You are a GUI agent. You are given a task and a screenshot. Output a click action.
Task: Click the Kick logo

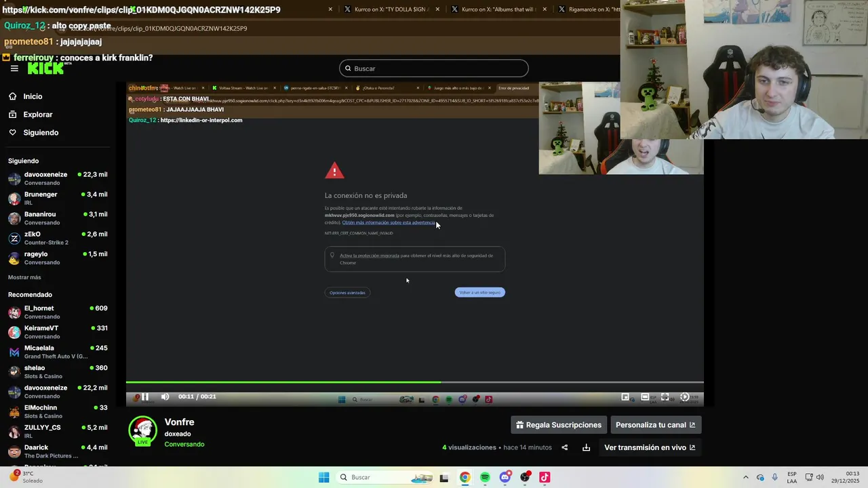click(46, 68)
